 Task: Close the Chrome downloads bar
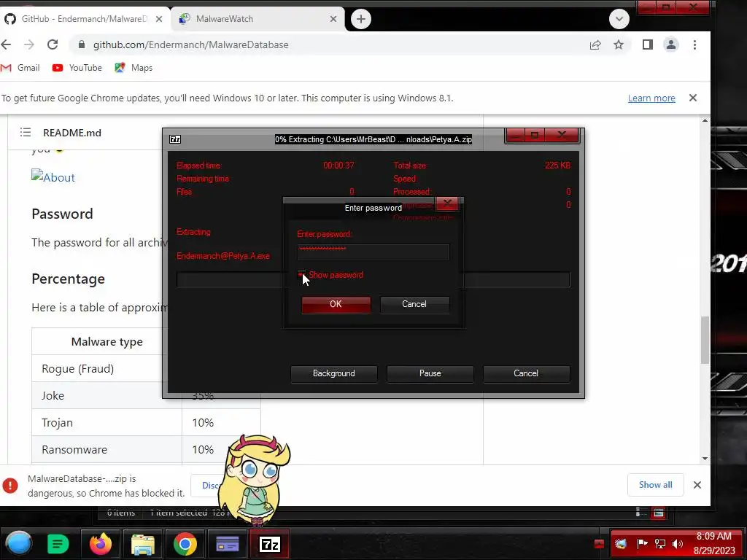pos(697,485)
